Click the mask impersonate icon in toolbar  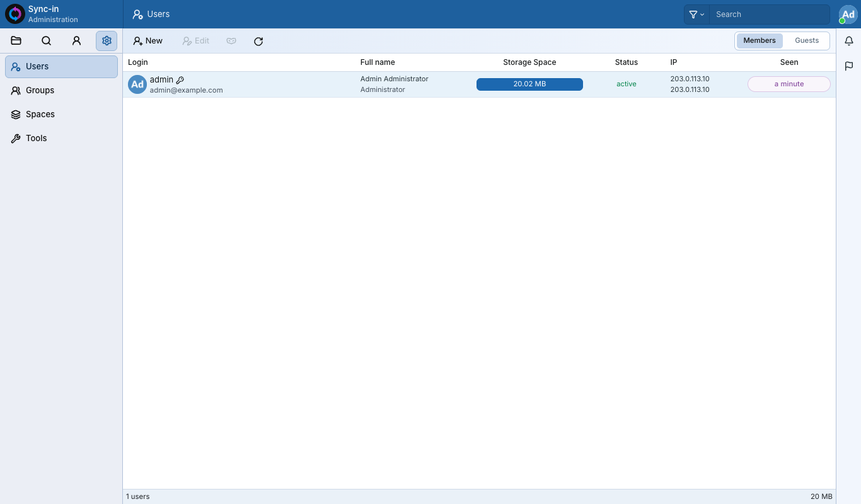click(x=231, y=41)
